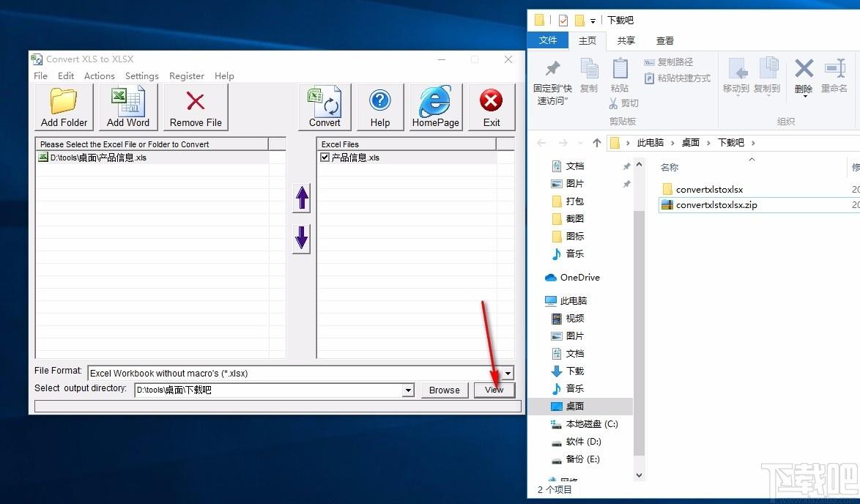Image resolution: width=860 pixels, height=504 pixels.
Task: Open the converter Help menu
Action: 223,75
